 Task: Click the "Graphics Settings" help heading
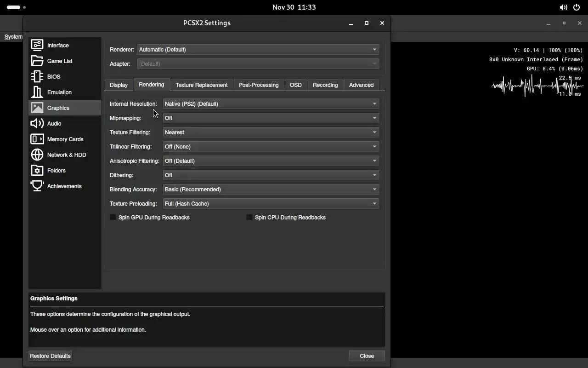(54, 298)
